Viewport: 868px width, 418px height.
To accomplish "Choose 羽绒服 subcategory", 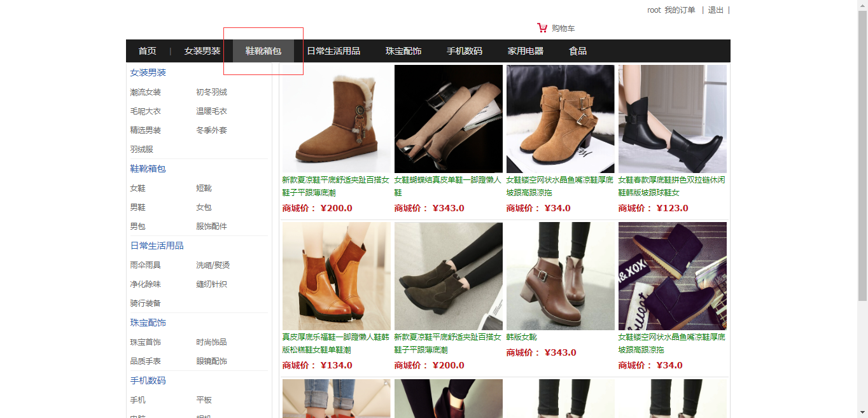I will pyautogui.click(x=142, y=150).
